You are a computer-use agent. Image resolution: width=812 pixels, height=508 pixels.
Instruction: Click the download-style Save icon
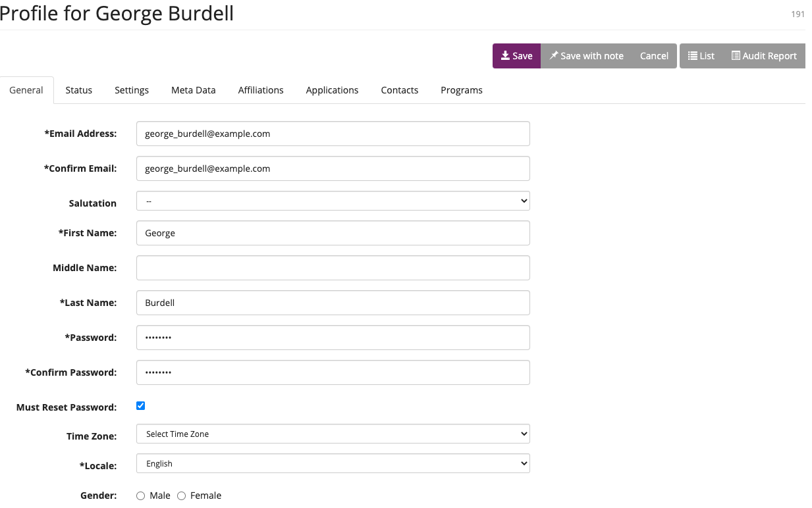click(x=504, y=56)
